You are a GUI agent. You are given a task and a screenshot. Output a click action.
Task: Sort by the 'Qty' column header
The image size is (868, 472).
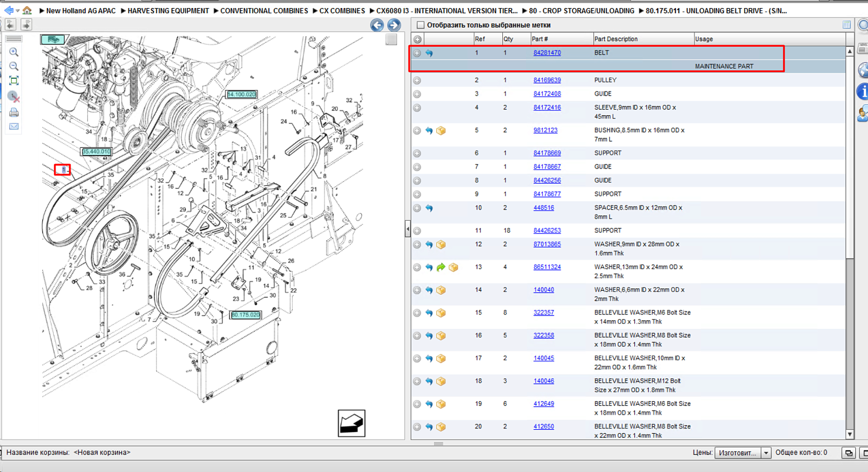[516, 39]
